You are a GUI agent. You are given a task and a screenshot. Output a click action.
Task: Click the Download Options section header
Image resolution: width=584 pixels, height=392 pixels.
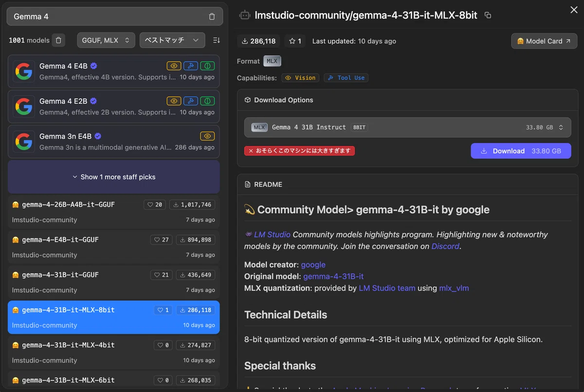point(407,100)
